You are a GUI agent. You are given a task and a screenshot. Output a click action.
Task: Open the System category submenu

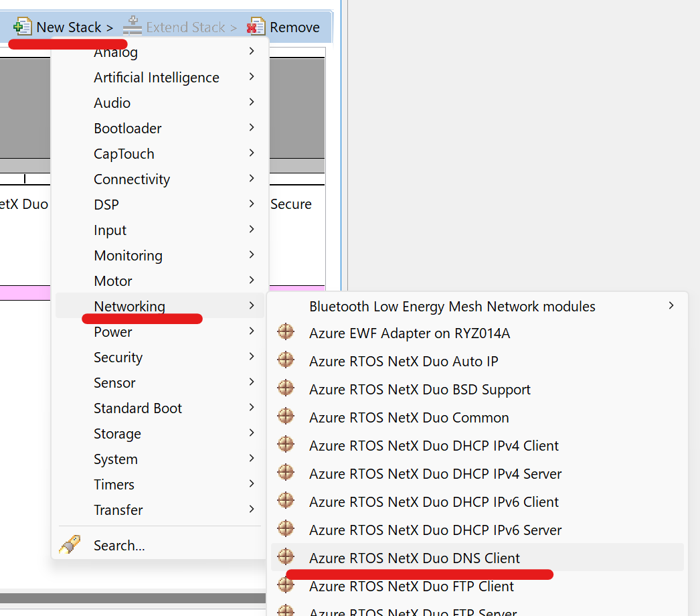click(160, 459)
